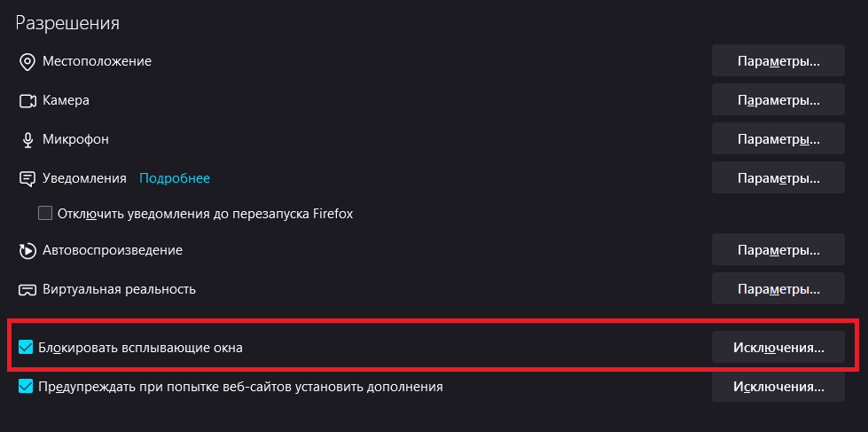The width and height of the screenshot is (868, 432).
Task: Open Параметры for Микрофон
Action: tap(778, 139)
